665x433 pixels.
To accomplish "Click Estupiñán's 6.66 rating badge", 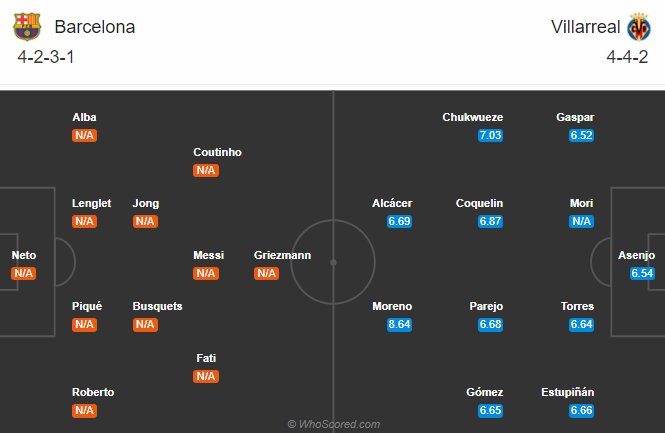I will click(x=581, y=410).
